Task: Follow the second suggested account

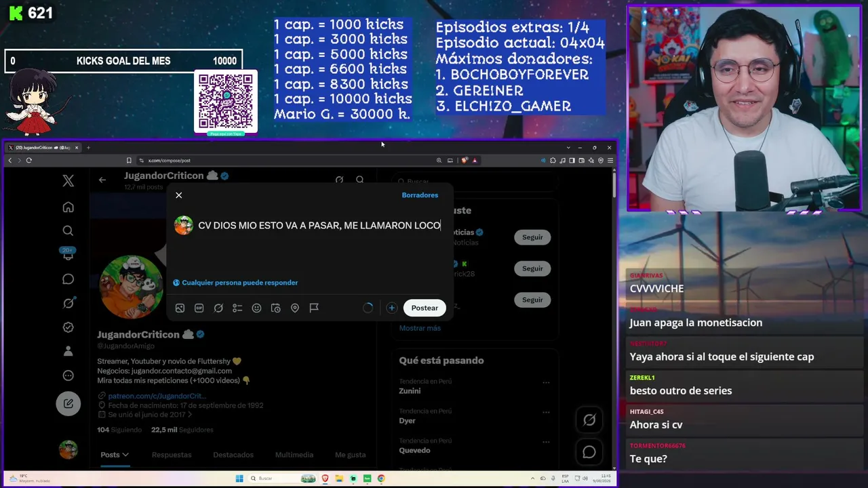Action: [x=532, y=268]
